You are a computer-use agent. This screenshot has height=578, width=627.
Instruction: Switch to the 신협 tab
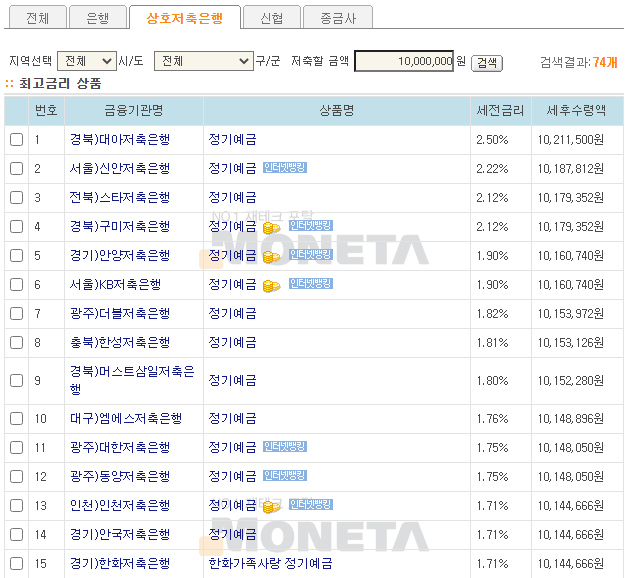tap(272, 18)
